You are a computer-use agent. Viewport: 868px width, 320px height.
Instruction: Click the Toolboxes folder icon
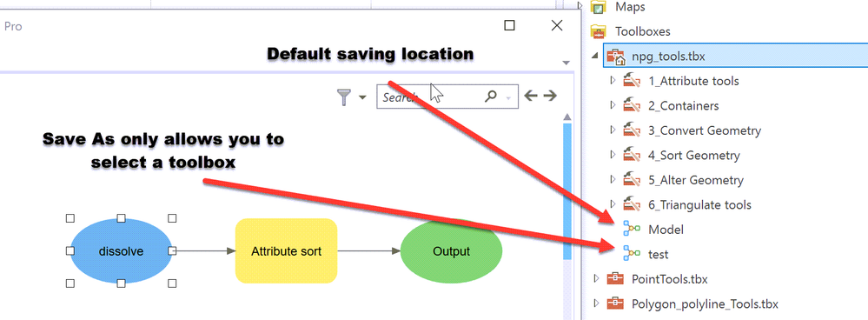tap(599, 31)
